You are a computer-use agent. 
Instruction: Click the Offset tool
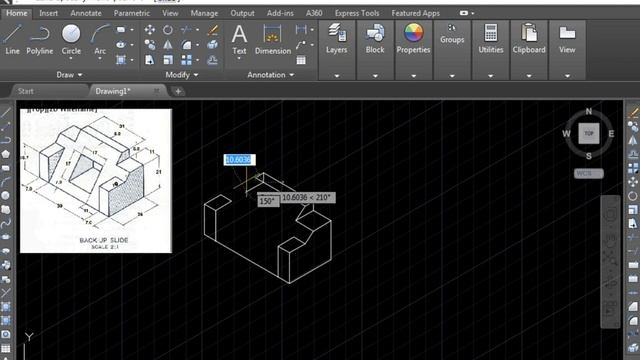(x=213, y=60)
